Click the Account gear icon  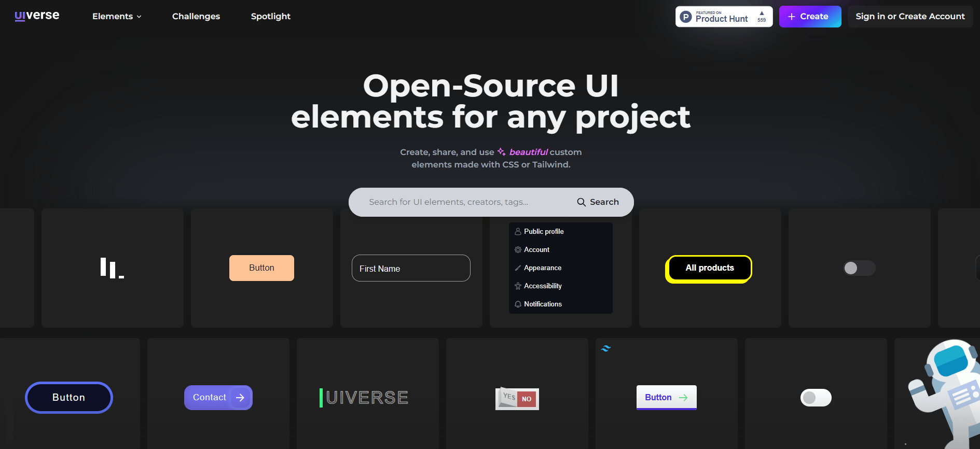[x=518, y=250]
